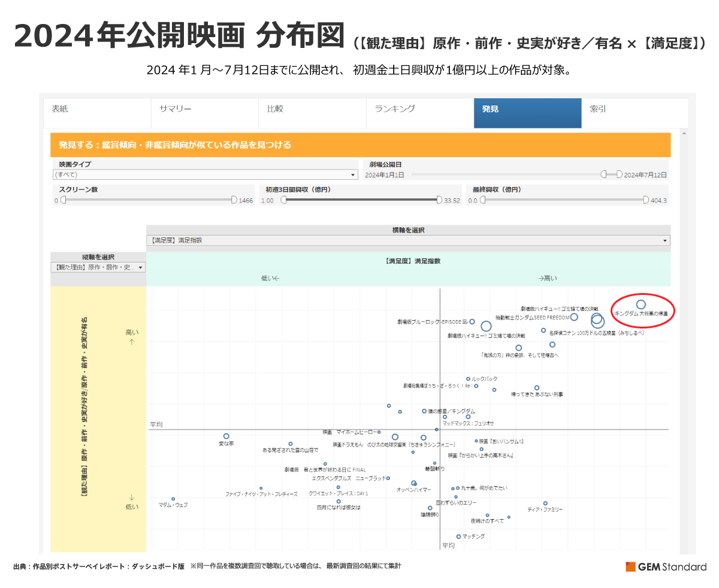The width and height of the screenshot is (719, 588).
Task: Switch to the サマリー tab
Action: point(205,113)
